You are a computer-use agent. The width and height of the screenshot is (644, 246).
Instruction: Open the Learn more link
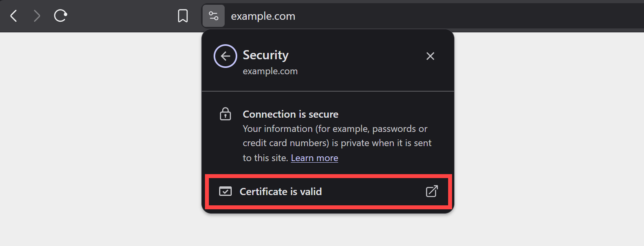(315, 158)
